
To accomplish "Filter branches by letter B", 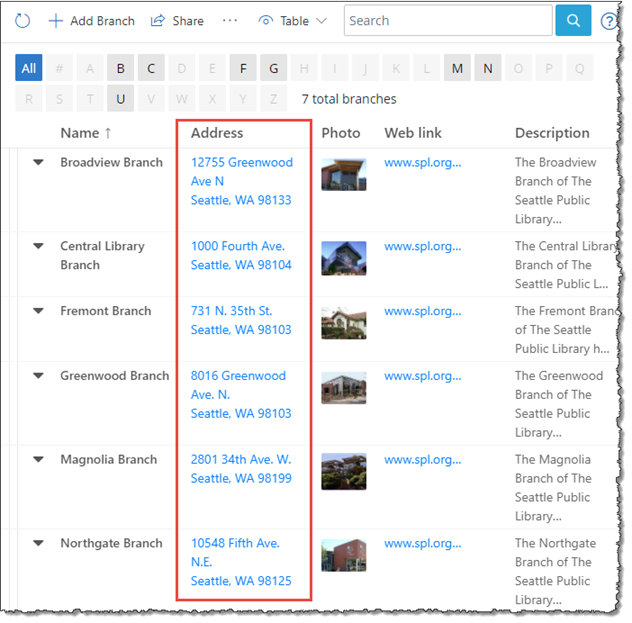I will pos(121,68).
